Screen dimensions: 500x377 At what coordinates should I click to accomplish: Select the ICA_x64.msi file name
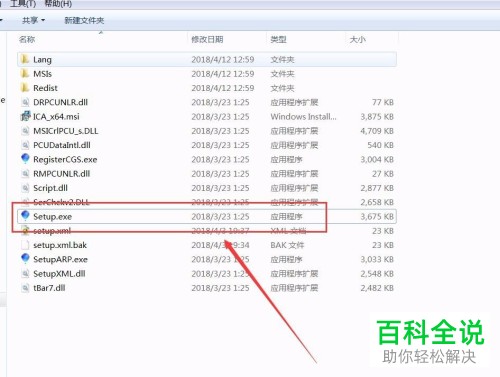coord(56,117)
